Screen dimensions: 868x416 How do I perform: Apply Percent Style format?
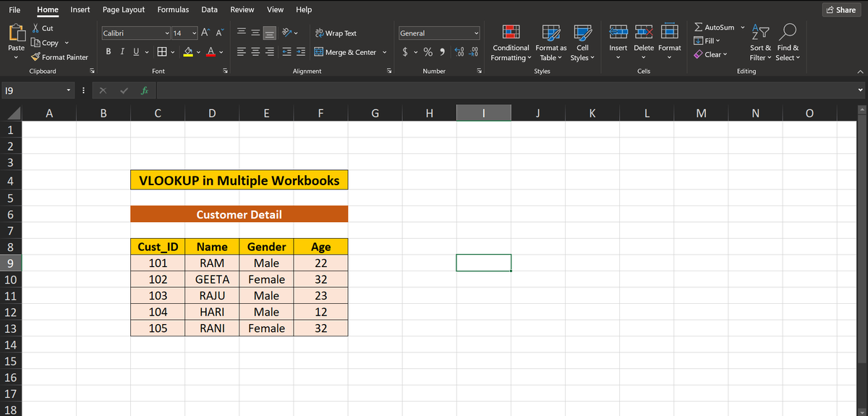[427, 52]
